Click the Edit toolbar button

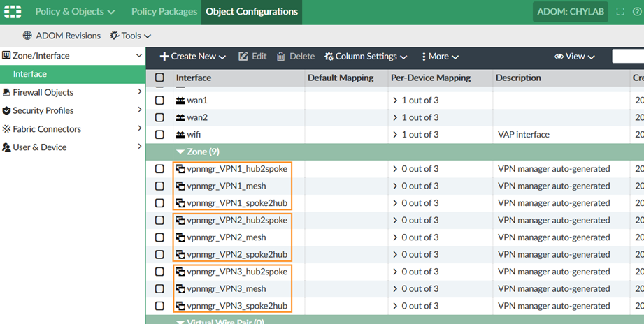252,56
